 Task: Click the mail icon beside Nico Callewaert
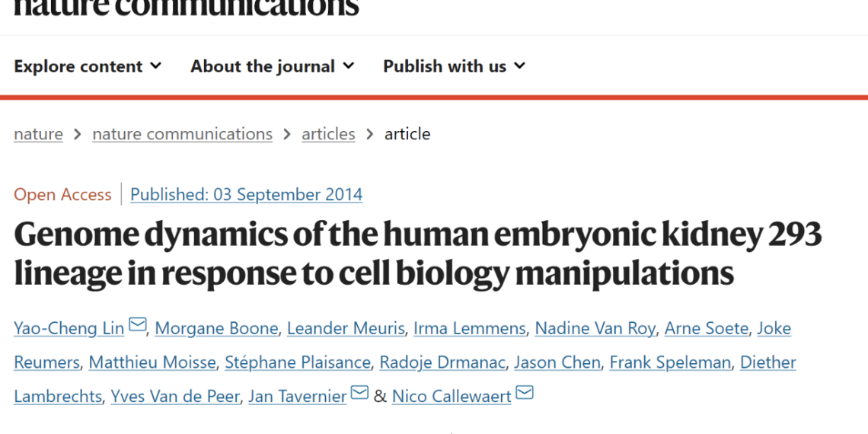pyautogui.click(x=525, y=392)
